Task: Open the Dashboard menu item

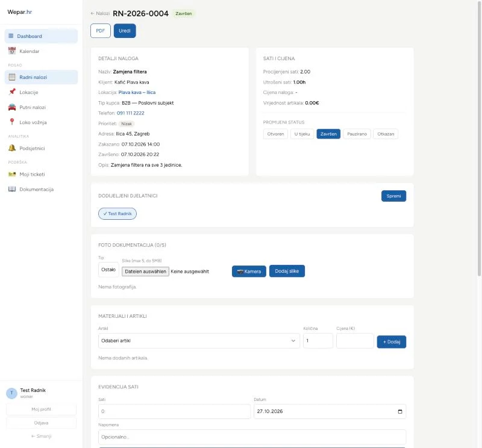Action: (41, 36)
